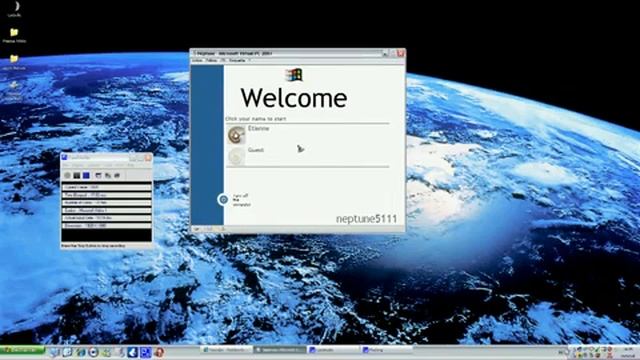Click the round Record button in the recorder

pyautogui.click(x=68, y=176)
